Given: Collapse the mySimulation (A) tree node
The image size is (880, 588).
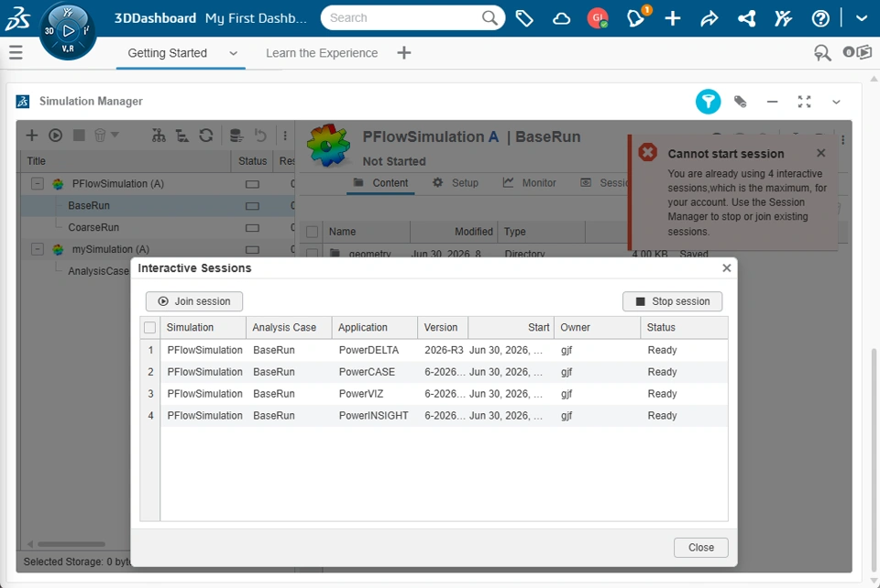Looking at the screenshot, I should click(37, 249).
